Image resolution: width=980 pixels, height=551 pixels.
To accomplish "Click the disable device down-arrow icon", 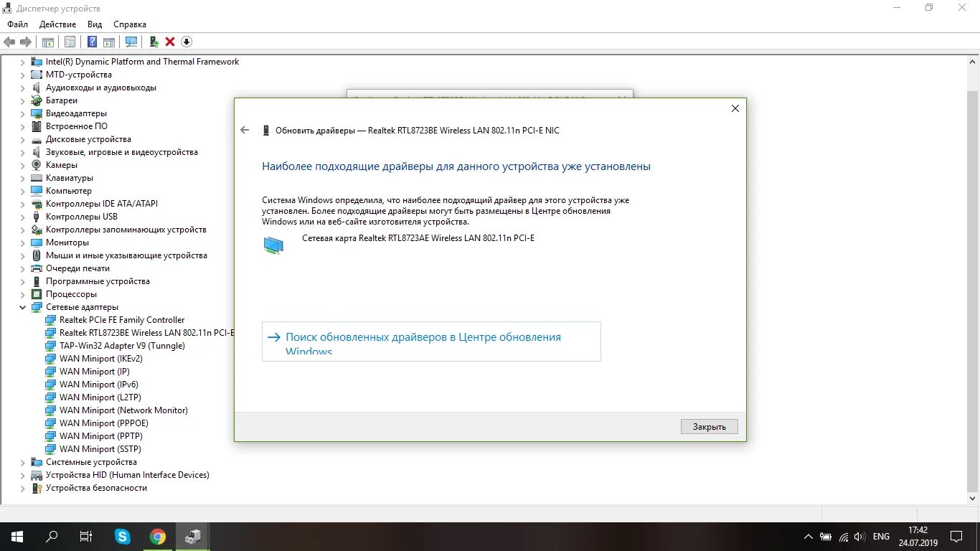I will [187, 42].
